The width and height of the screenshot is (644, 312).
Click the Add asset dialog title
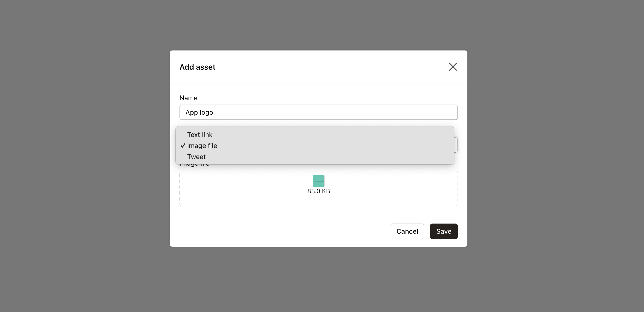pyautogui.click(x=197, y=67)
